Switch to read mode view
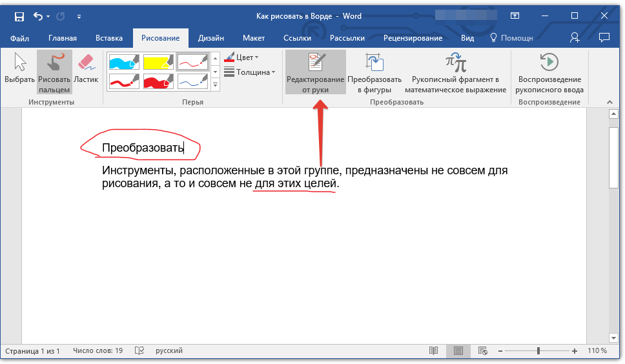Viewport: 625px width, 364px height. (x=433, y=351)
